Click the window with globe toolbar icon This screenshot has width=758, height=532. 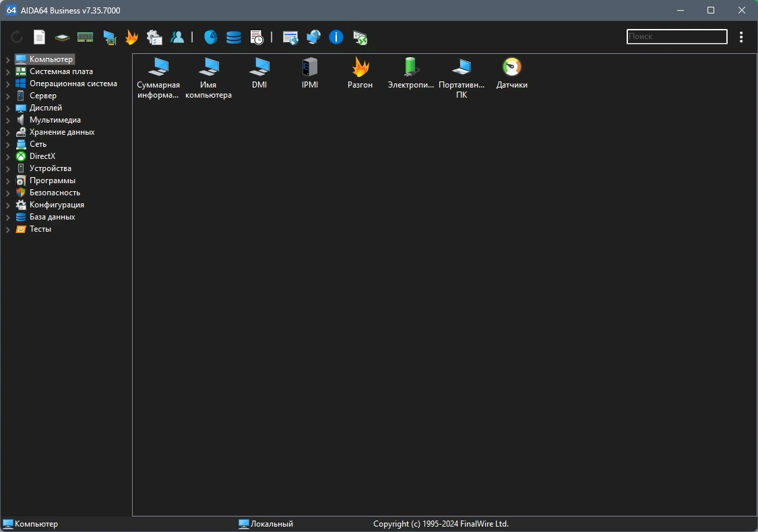click(x=290, y=37)
